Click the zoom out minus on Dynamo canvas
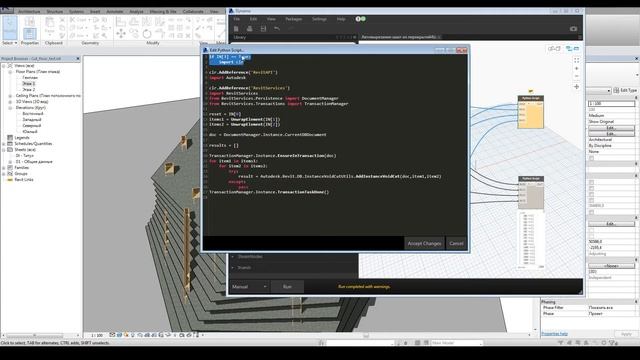 point(576,76)
